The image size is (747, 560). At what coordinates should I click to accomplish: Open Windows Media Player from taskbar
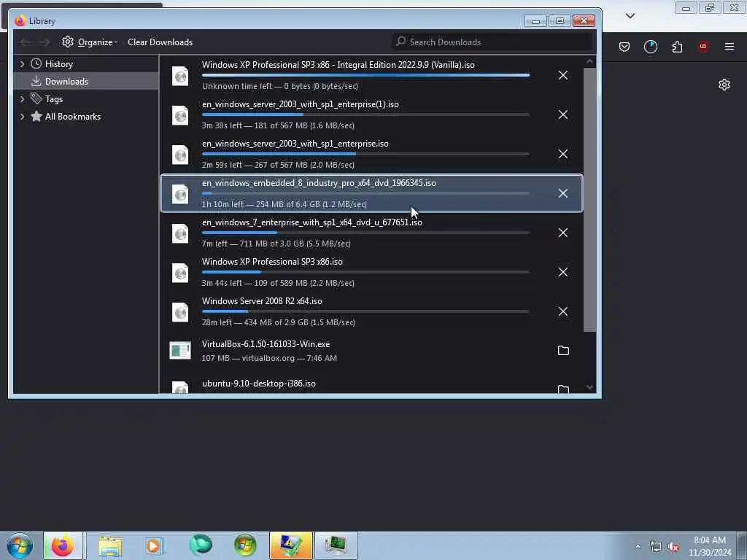[155, 545]
